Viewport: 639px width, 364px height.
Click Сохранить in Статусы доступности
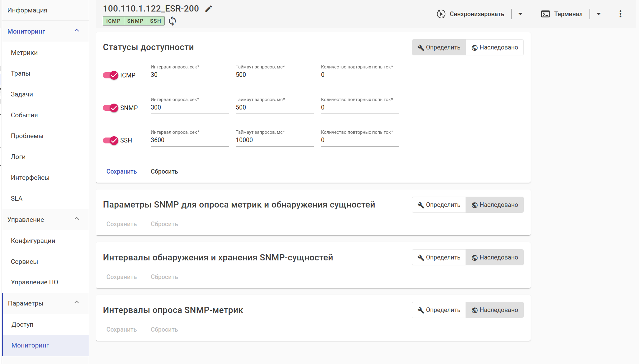[x=121, y=171]
